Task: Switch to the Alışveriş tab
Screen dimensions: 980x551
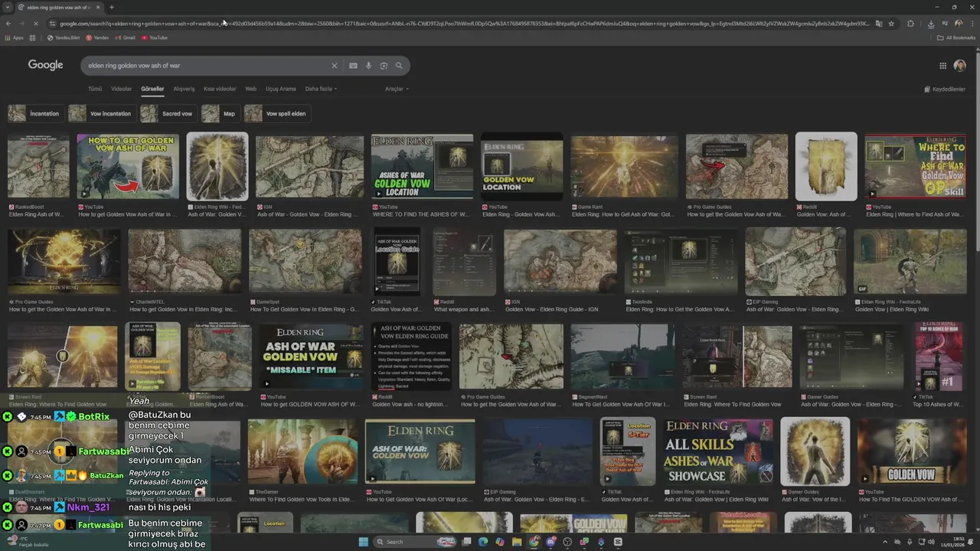Action: pyautogui.click(x=184, y=89)
